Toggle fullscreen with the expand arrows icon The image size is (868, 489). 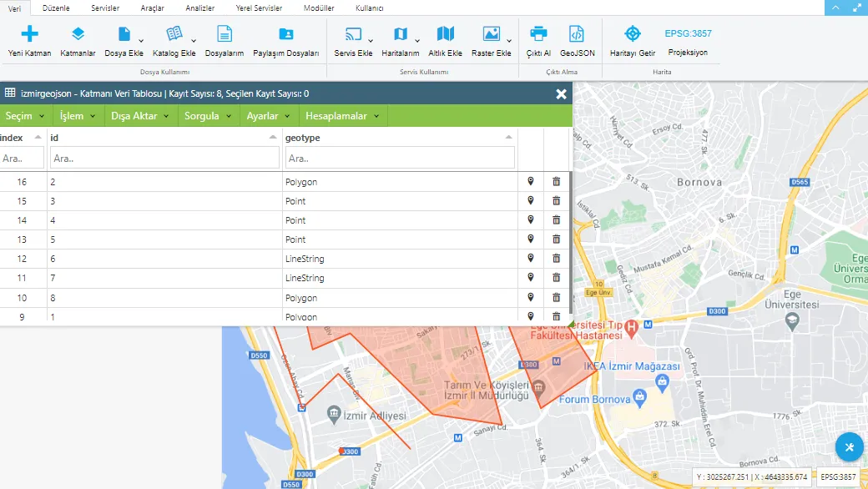[x=857, y=8]
